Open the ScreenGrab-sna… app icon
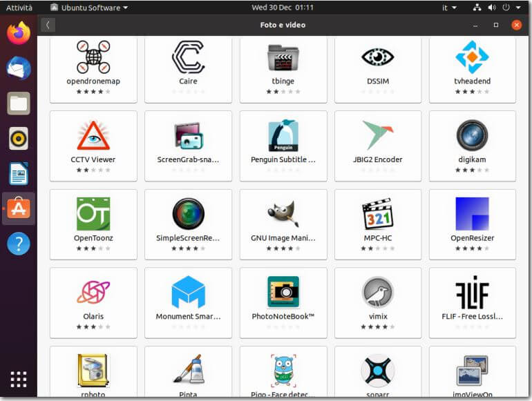532x401 pixels. coord(189,135)
